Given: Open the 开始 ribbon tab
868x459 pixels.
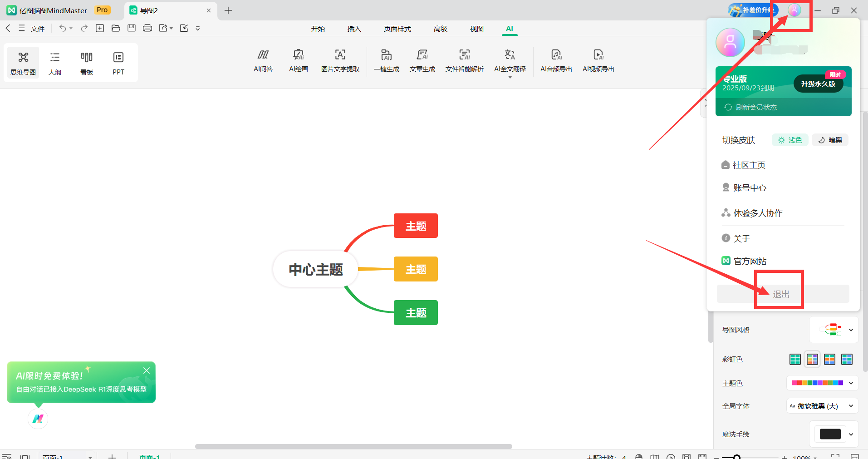Looking at the screenshot, I should click(x=318, y=29).
